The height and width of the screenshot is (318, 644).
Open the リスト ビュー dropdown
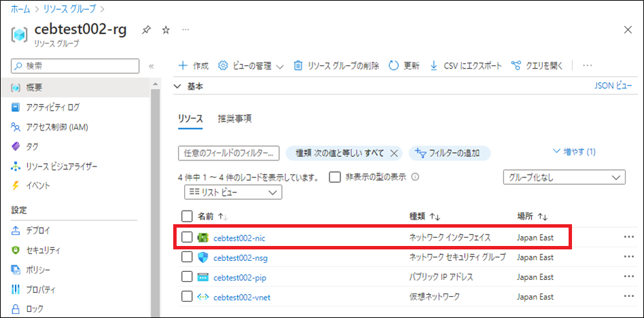click(x=233, y=192)
